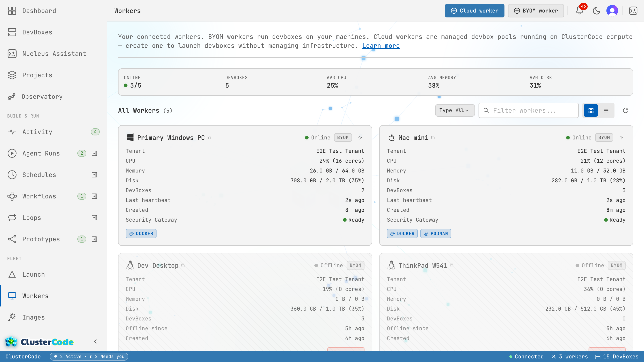The image size is (644, 362).
Task: Click the ClusterCode logo
Action: click(39, 341)
